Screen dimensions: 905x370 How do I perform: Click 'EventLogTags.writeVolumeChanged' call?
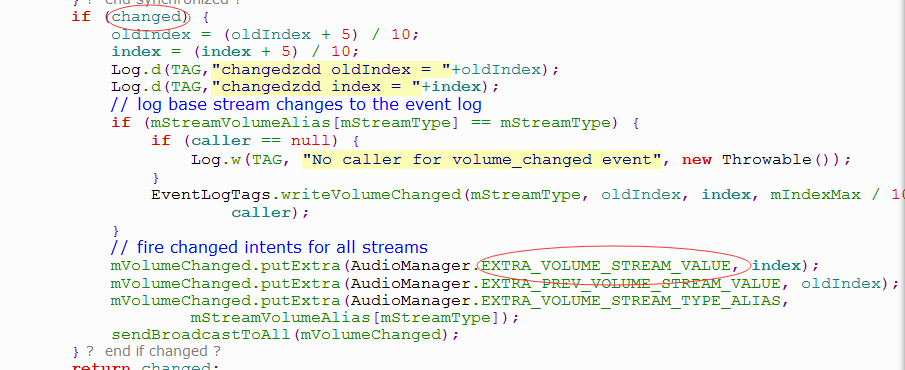click(306, 195)
